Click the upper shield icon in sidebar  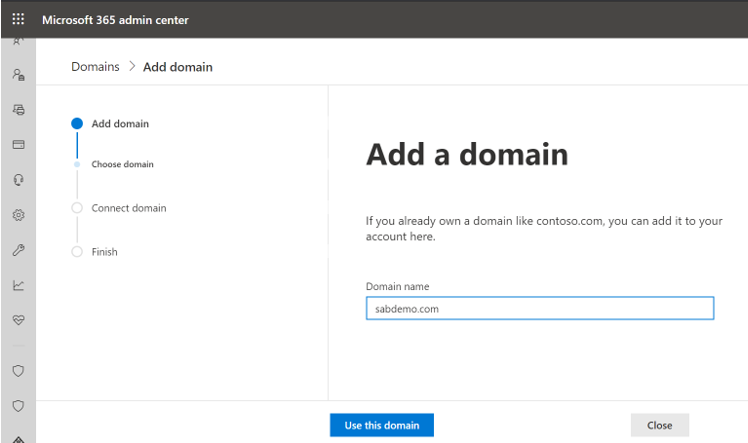coord(18,371)
